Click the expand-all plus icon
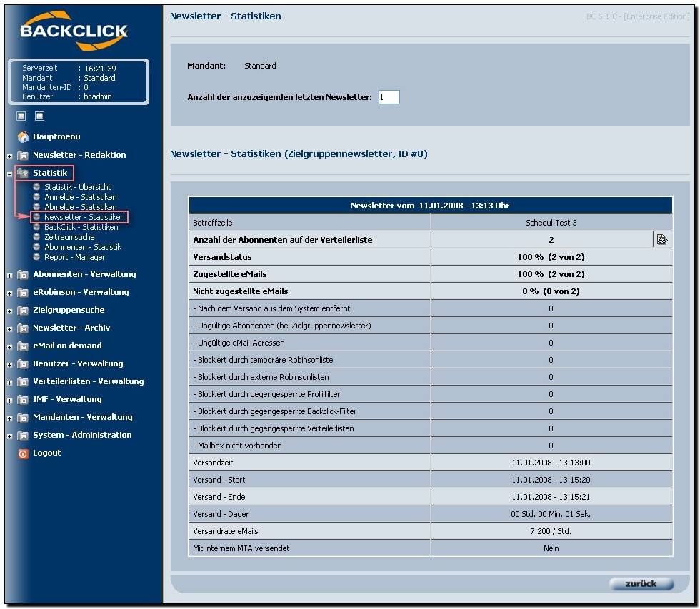The height and width of the screenshot is (609, 700). 21,116
